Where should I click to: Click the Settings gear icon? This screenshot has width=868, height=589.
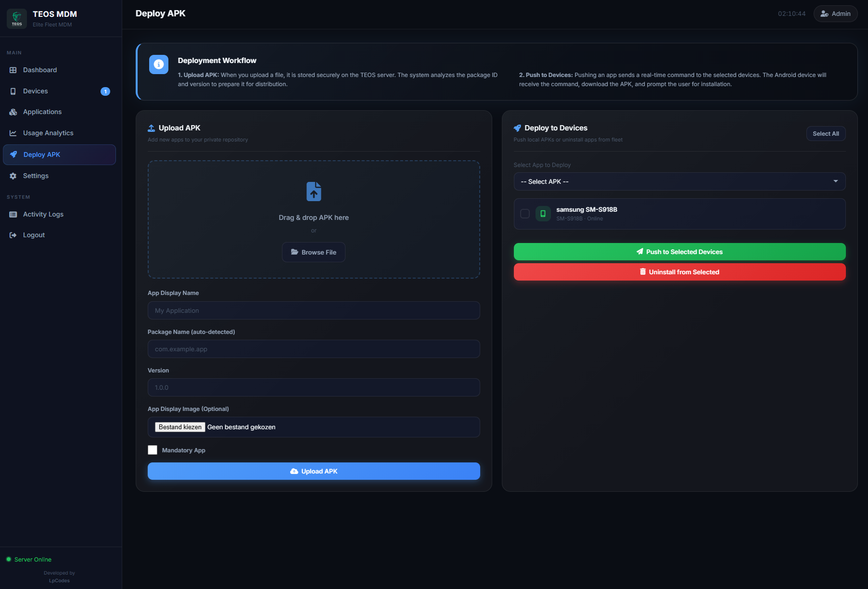(x=13, y=176)
